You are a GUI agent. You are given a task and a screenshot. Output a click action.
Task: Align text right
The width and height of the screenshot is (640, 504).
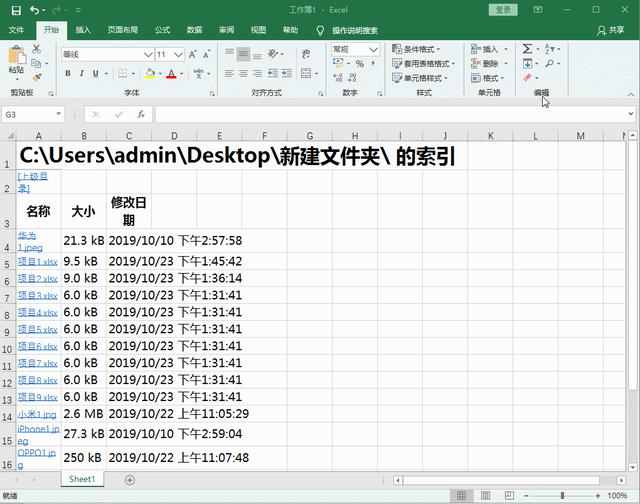click(x=257, y=73)
